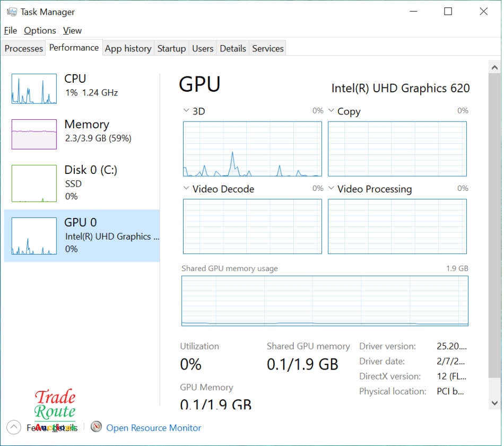504x446 pixels.
Task: Switch to the Processes tab
Action: click(x=23, y=48)
